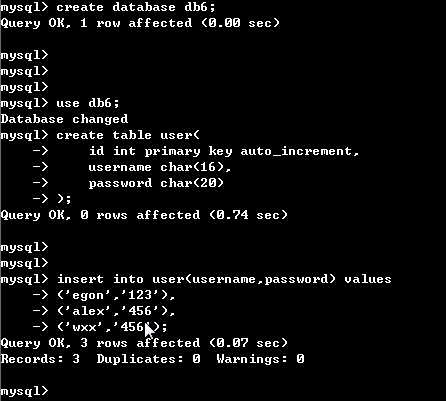Image resolution: width=446 pixels, height=401 pixels.
Task: Click the 'password char(20)' column definition
Action: pos(156,183)
